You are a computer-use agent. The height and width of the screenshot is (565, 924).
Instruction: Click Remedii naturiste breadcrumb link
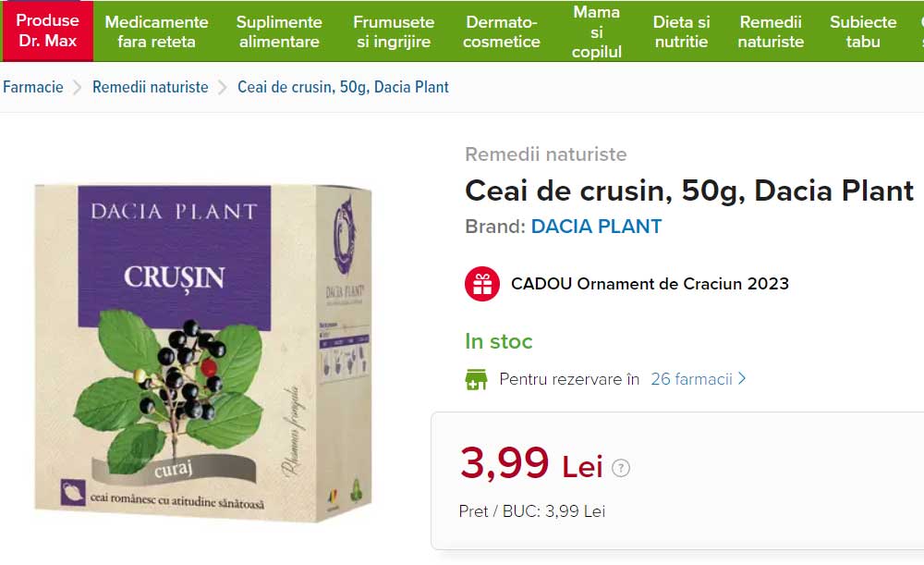click(150, 87)
